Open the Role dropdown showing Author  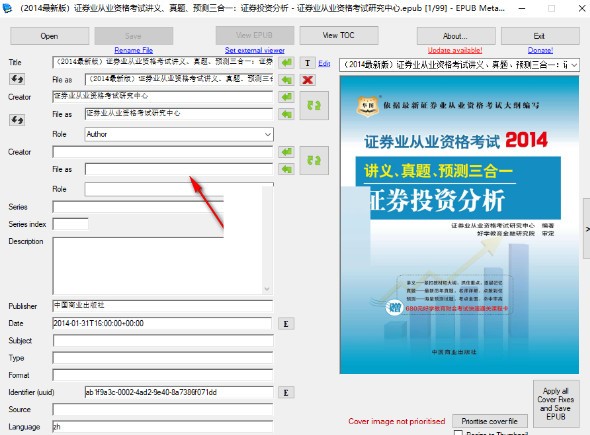179,134
